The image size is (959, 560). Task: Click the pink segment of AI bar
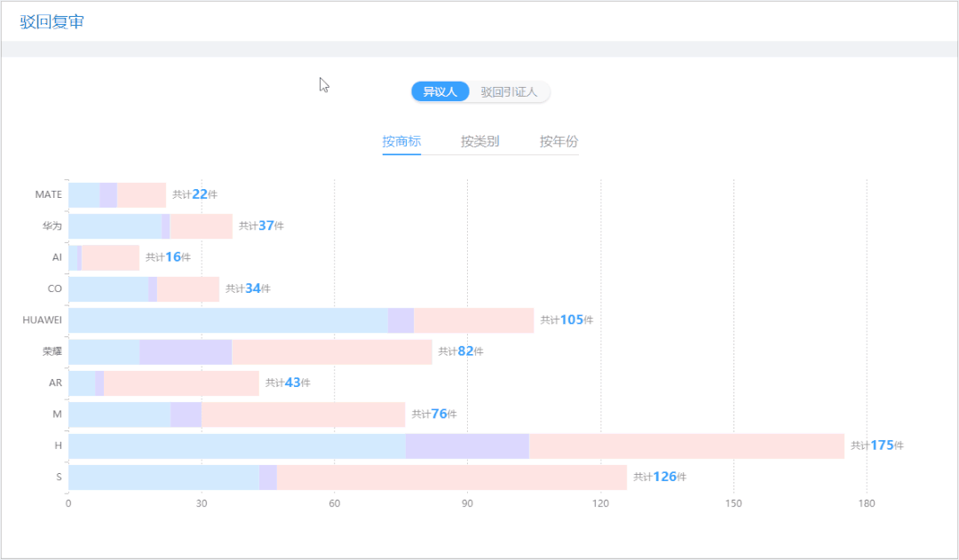point(111,257)
